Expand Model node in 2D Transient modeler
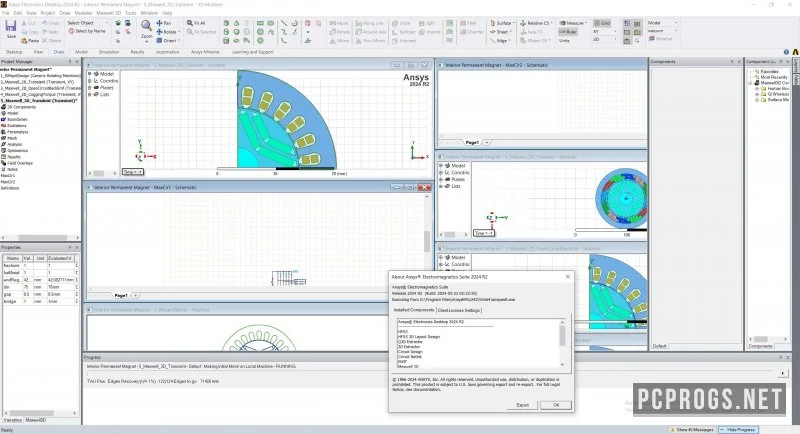 90,74
